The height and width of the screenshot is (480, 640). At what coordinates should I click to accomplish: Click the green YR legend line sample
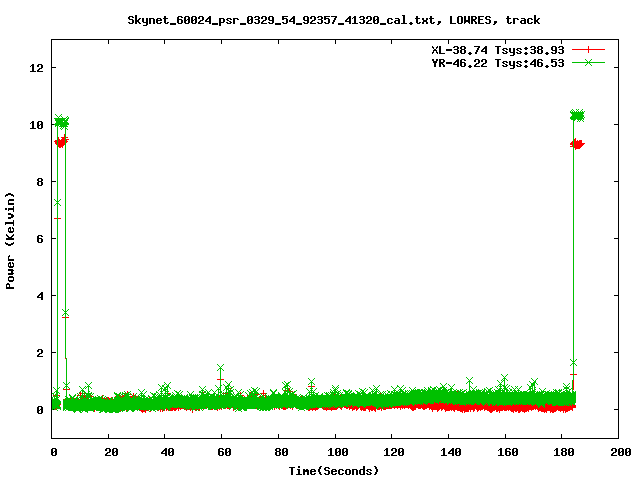(x=588, y=62)
